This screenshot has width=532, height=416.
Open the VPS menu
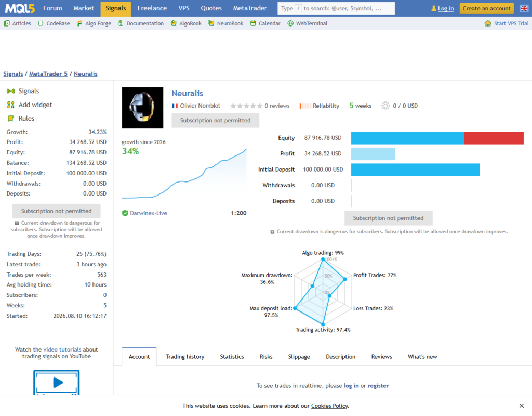click(x=184, y=8)
